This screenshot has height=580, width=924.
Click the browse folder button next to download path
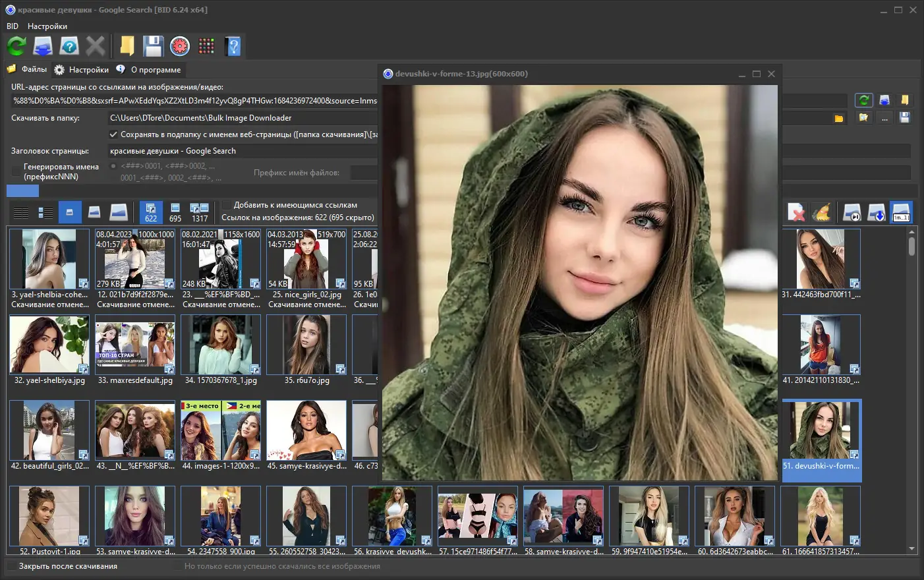coord(839,118)
